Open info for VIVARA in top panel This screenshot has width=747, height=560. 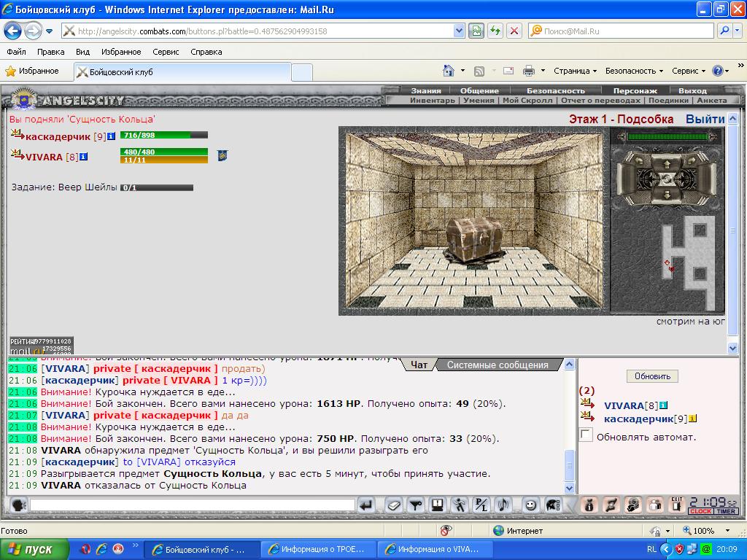(x=83, y=156)
